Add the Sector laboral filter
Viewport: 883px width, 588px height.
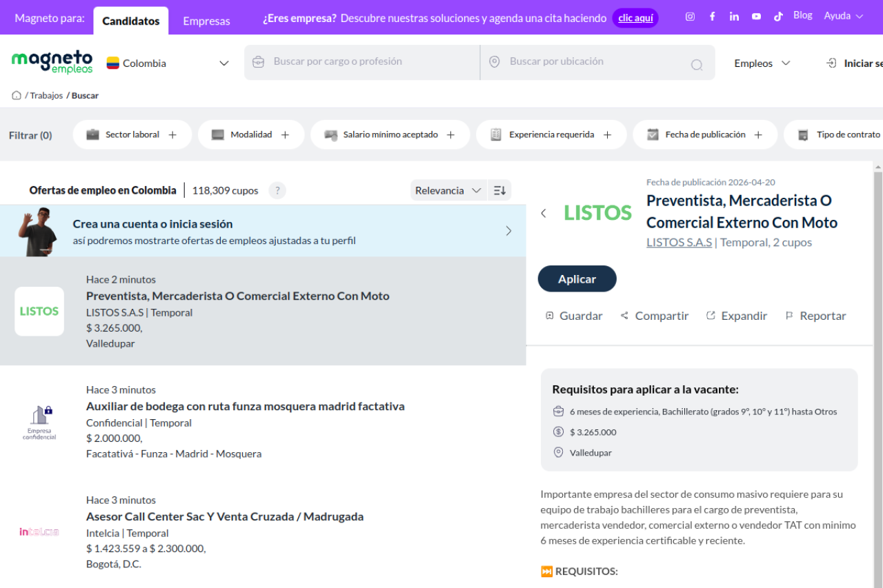[x=132, y=134]
